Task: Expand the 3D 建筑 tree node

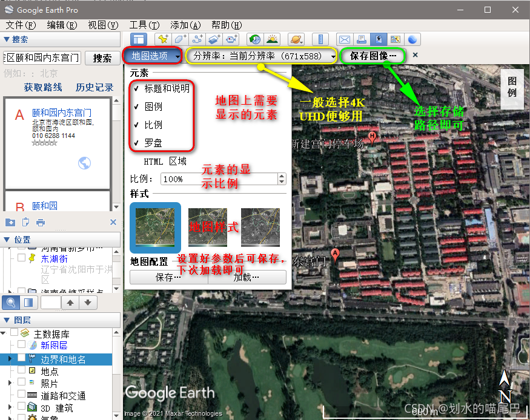Action: pyautogui.click(x=10, y=407)
